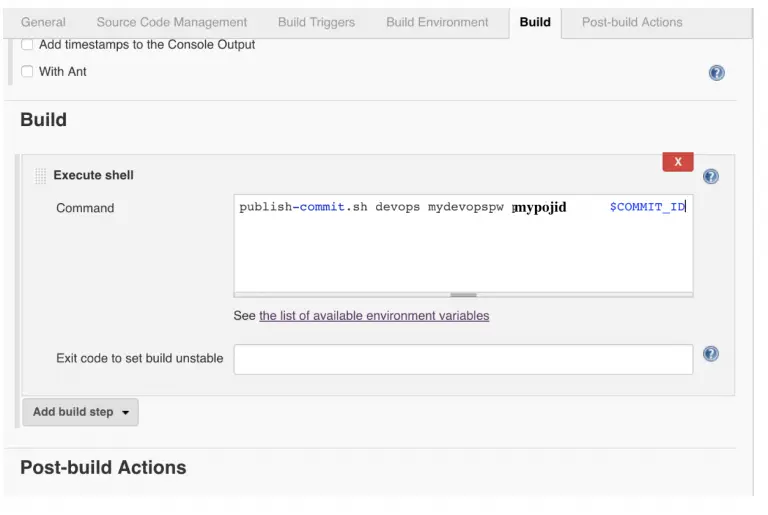
Task: Toggle the With Ant checkbox
Action: [27, 72]
